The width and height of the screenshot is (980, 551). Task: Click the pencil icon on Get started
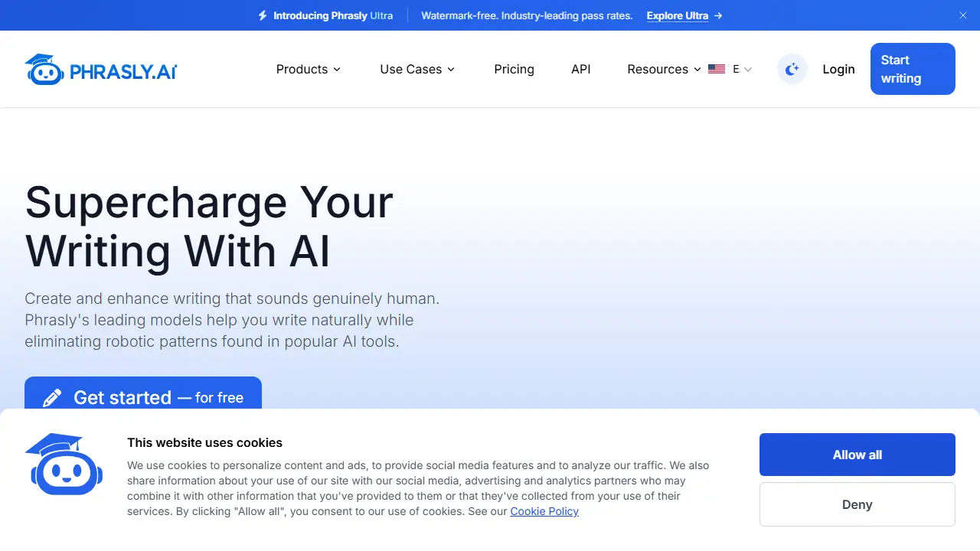52,398
